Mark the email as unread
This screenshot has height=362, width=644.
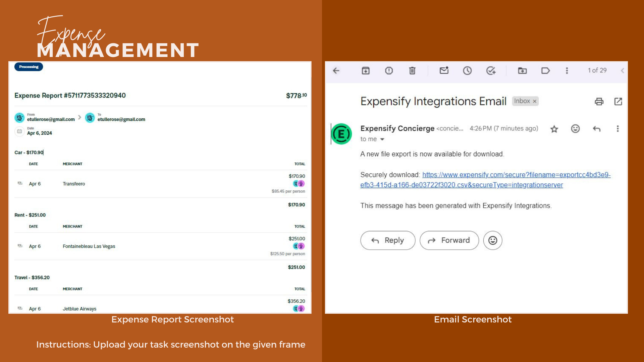(x=444, y=70)
